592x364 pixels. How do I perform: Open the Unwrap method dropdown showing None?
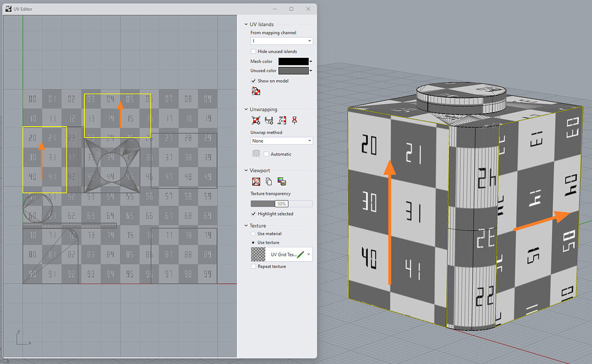[281, 140]
